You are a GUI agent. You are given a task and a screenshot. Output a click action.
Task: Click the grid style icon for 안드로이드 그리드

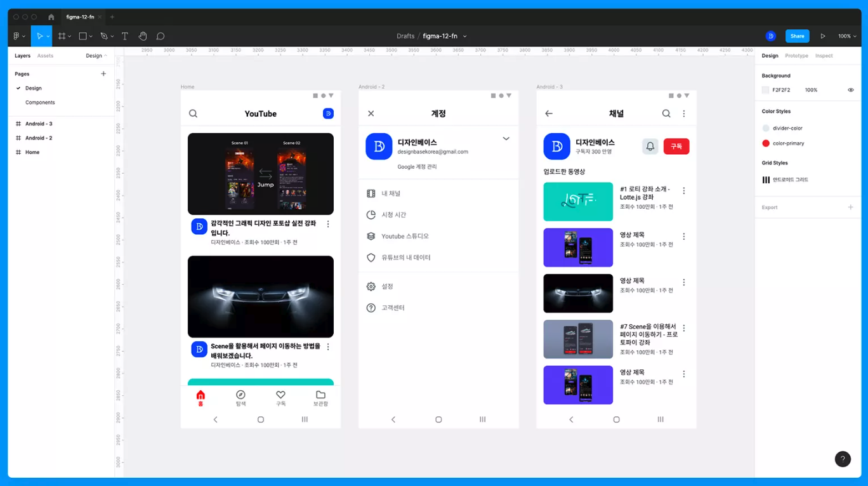[x=766, y=180]
